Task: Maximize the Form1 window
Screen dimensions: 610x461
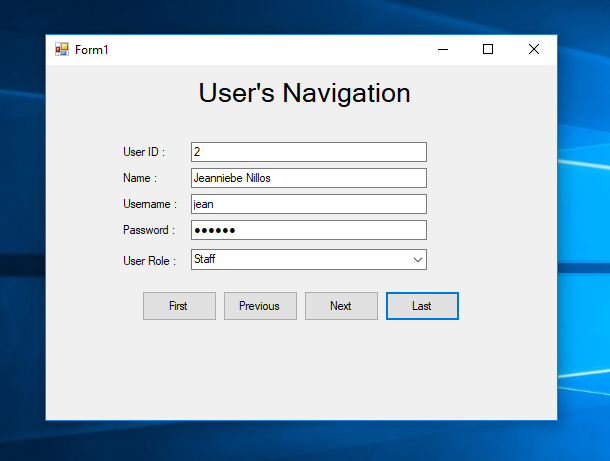Action: point(488,49)
